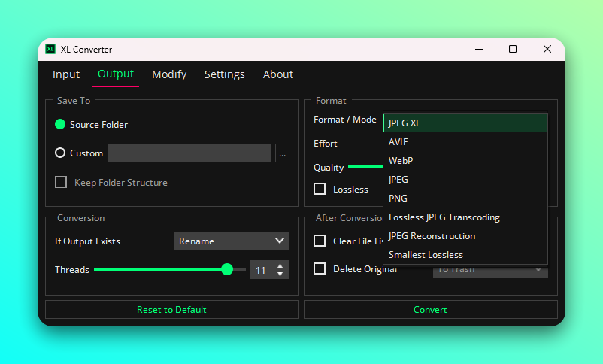Increase thread count with the up arrow
Screen dimensions: 603x364
pyautogui.click(x=280, y=265)
